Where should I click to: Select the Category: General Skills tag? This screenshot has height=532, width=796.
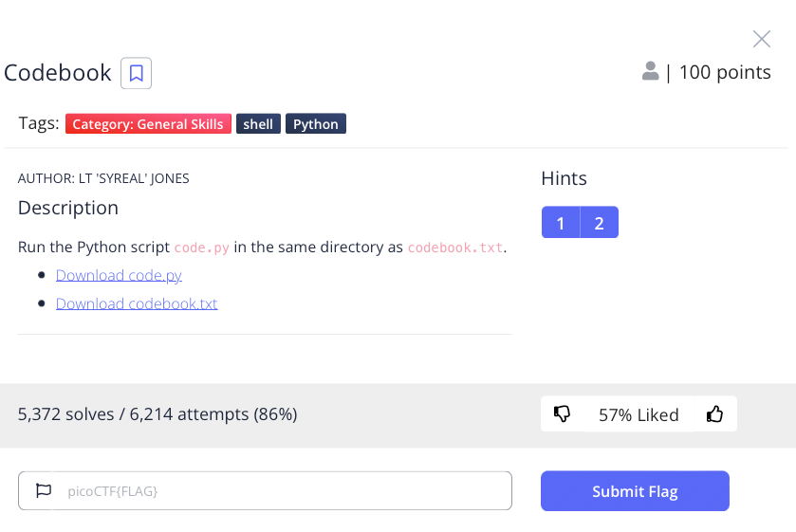coord(148,124)
